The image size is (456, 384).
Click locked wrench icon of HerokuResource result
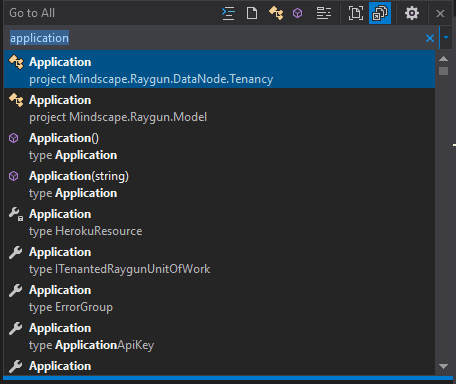(16, 214)
